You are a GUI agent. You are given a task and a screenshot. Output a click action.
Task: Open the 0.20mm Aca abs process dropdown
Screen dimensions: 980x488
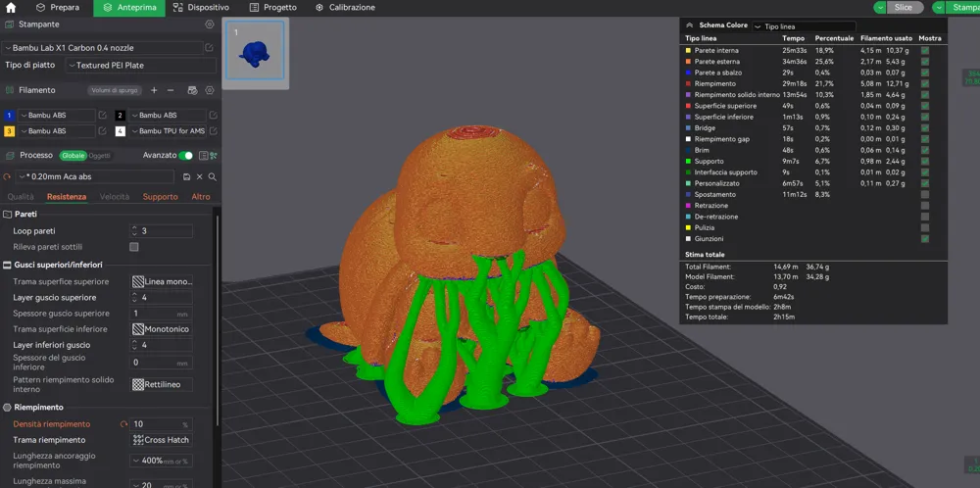tap(94, 176)
